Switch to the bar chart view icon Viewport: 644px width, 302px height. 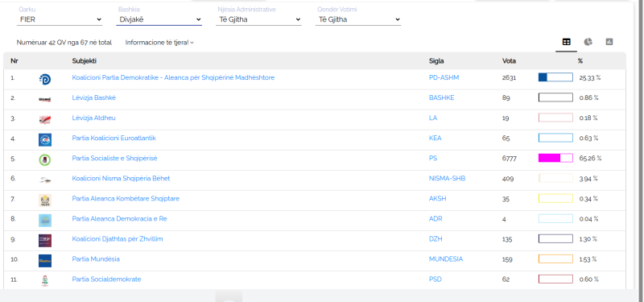(609, 42)
